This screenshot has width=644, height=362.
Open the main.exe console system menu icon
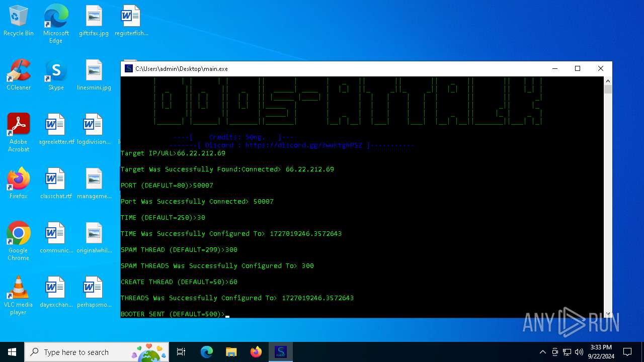pyautogui.click(x=129, y=69)
